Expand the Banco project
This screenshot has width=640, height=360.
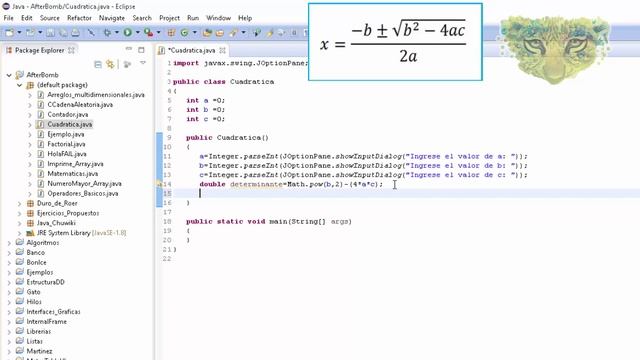click(x=9, y=253)
